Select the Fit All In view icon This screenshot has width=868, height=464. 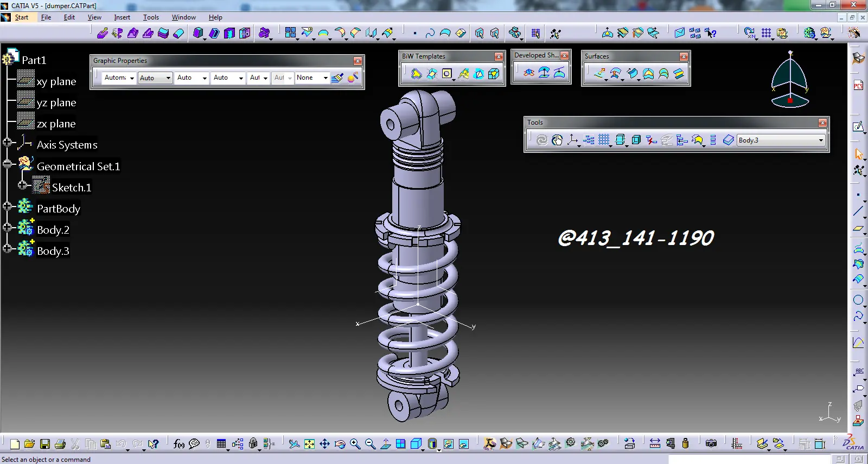pos(309,444)
